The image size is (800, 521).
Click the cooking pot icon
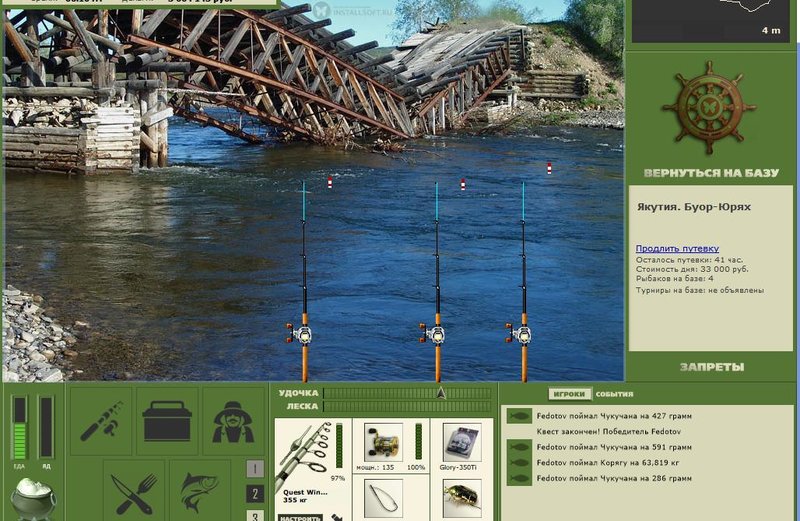point(33,499)
